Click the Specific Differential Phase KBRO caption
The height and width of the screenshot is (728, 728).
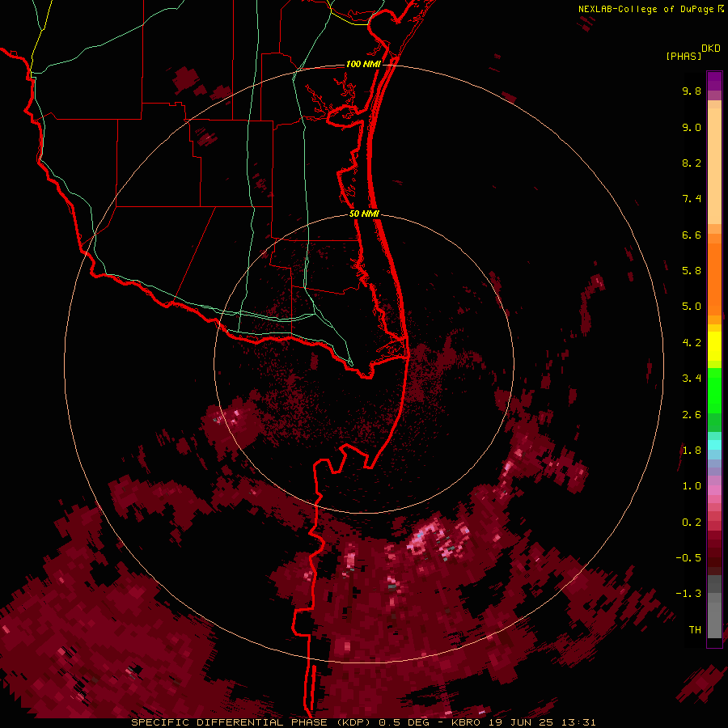(363, 722)
